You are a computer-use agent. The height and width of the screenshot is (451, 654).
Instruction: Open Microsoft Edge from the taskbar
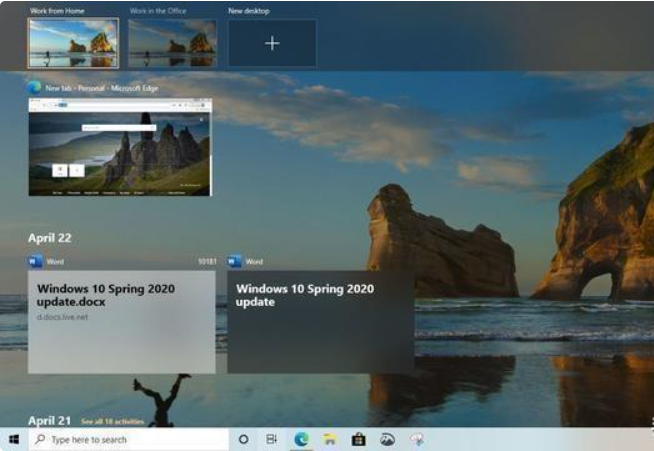(302, 439)
